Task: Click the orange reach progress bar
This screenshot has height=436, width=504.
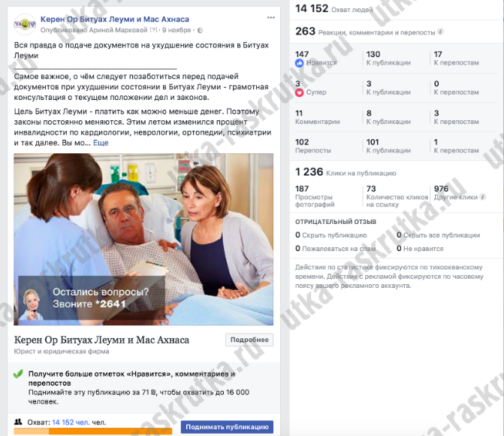Action: pos(93,431)
